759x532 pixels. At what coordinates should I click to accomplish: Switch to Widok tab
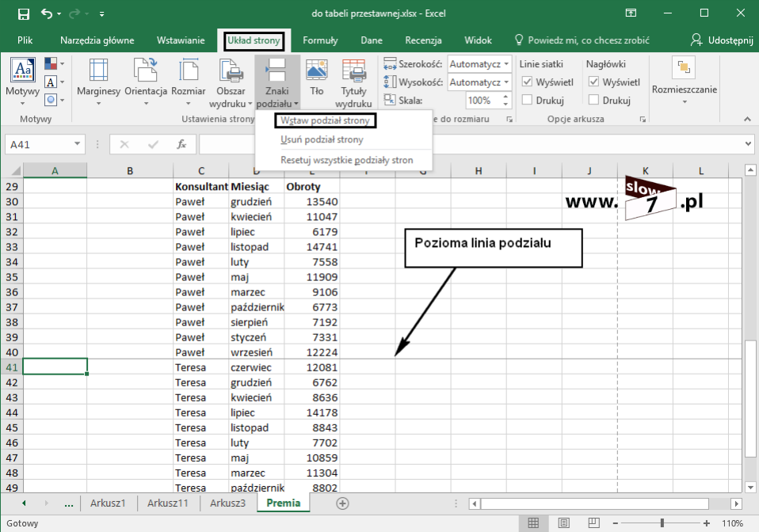(x=478, y=40)
